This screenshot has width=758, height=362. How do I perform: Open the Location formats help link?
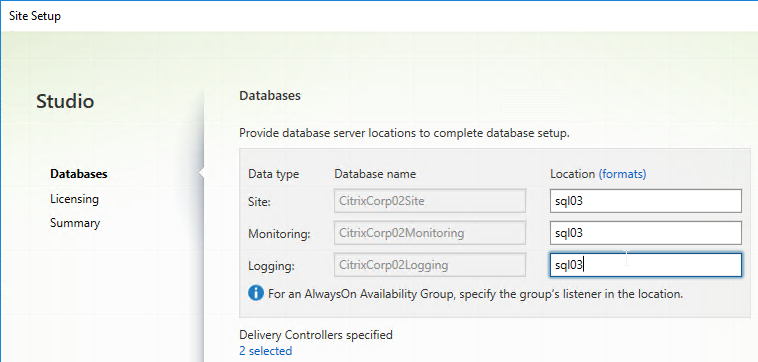pos(622,174)
